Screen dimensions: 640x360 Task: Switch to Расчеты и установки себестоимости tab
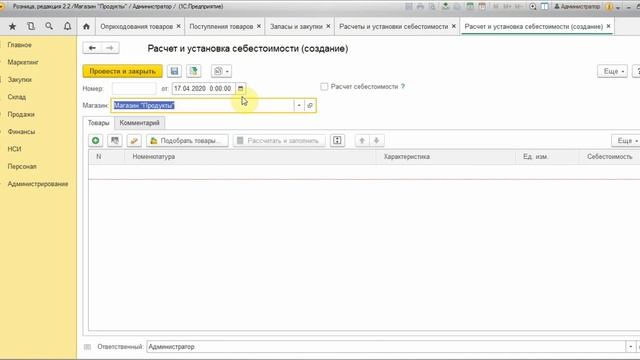pos(393,27)
